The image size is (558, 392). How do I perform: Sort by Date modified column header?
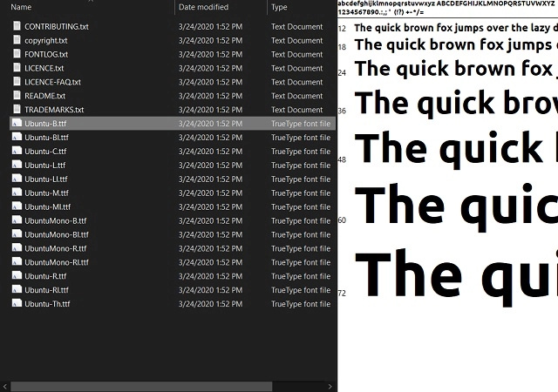pyautogui.click(x=203, y=7)
